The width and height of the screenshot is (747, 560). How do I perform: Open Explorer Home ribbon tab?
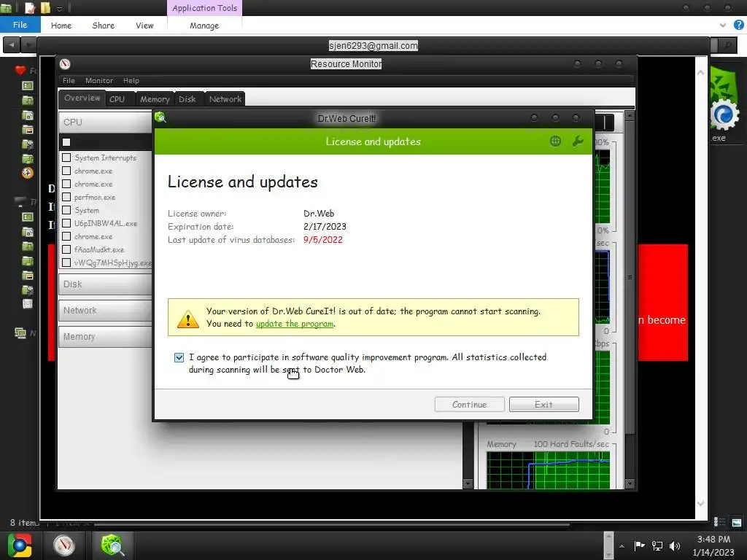tap(61, 26)
